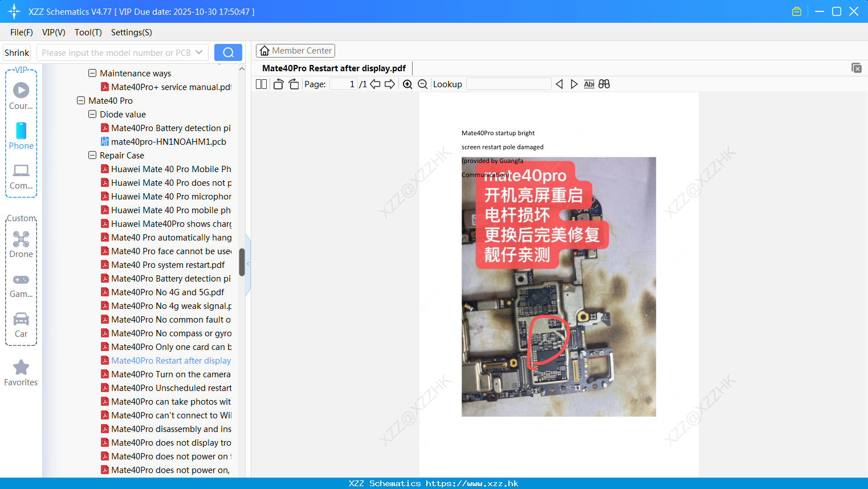The height and width of the screenshot is (489, 868).
Task: Click the model number search field
Action: pyautogui.click(x=116, y=52)
